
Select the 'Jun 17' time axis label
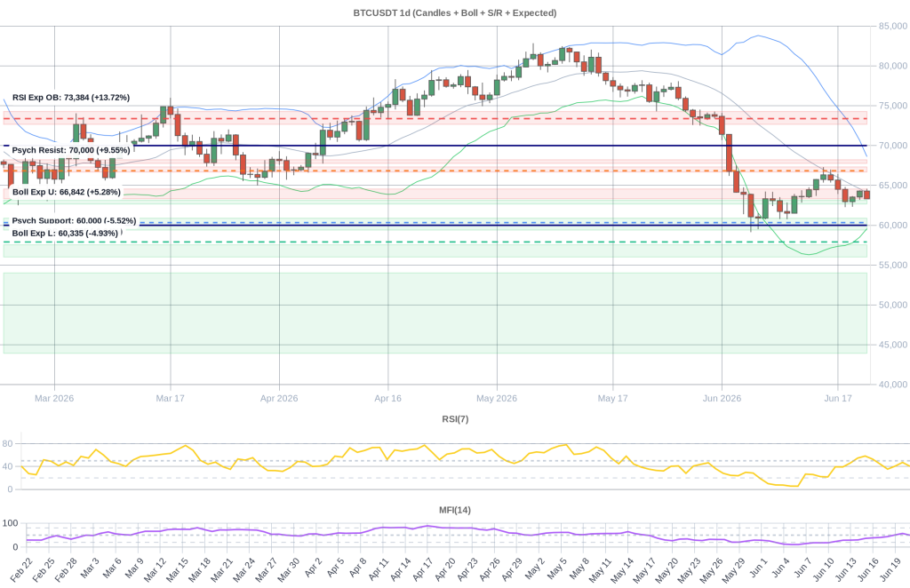pos(838,399)
